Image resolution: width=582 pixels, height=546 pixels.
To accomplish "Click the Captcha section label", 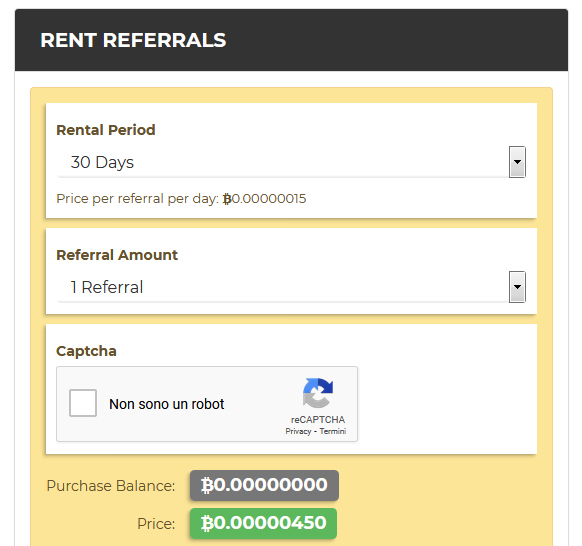I will [86, 351].
